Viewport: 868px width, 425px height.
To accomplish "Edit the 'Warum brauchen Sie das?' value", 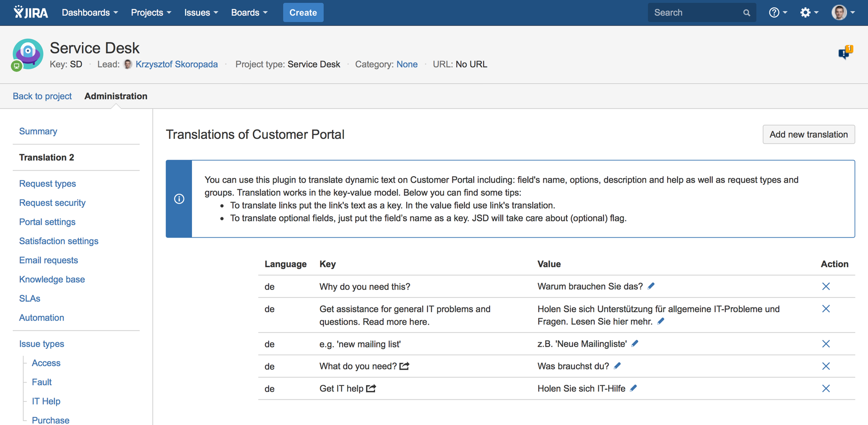I will coord(651,286).
